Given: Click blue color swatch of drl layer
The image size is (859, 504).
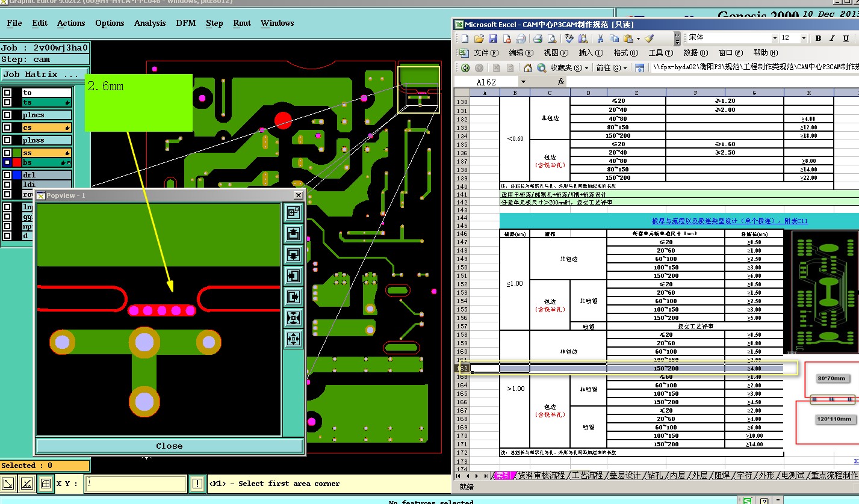Looking at the screenshot, I should (16, 175).
